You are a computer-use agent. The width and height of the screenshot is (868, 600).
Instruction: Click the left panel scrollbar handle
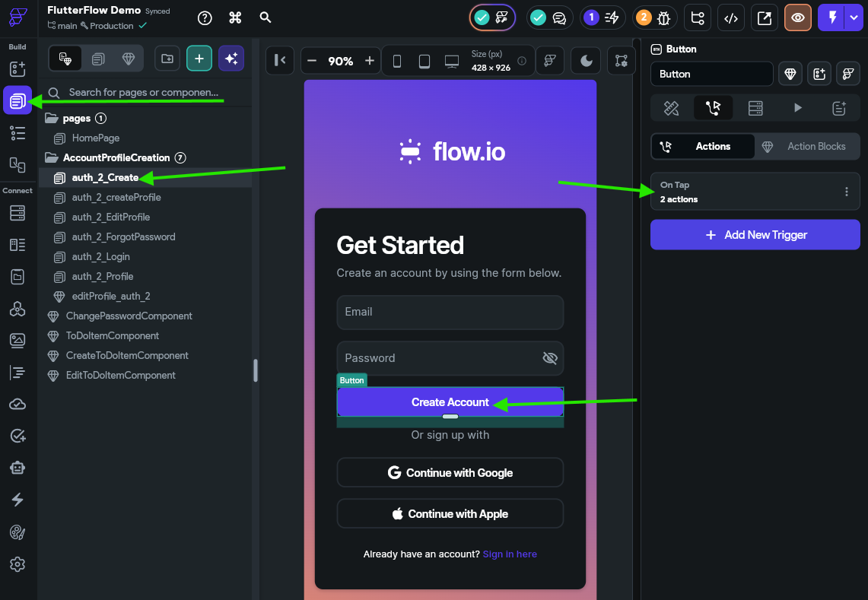(255, 371)
